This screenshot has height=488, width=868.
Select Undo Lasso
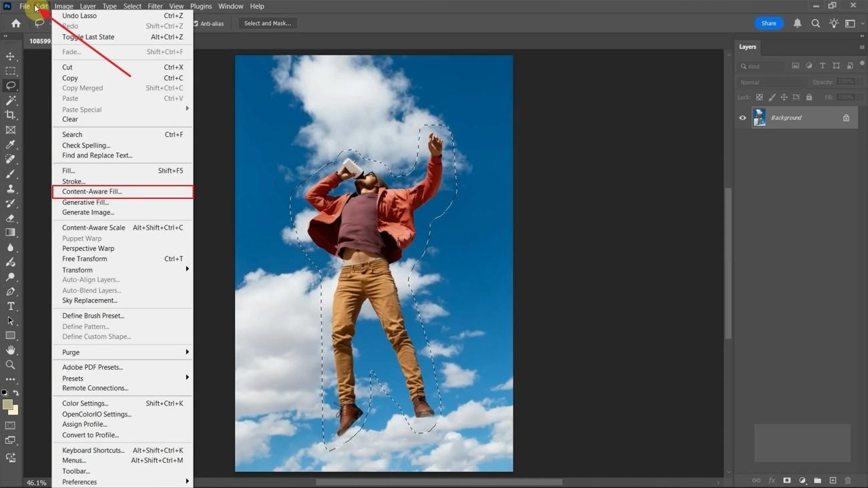pos(123,15)
